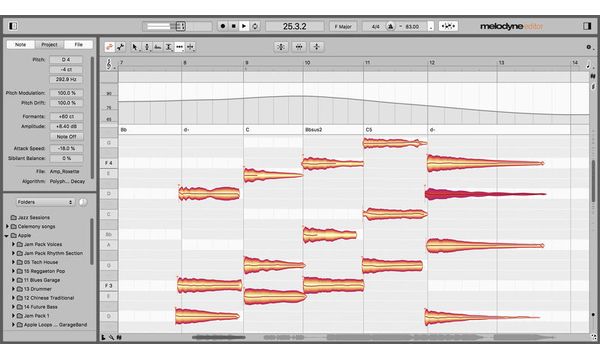Click the Sibilant Balance 0 % field
Screen dimensions: 600x360
66,158
